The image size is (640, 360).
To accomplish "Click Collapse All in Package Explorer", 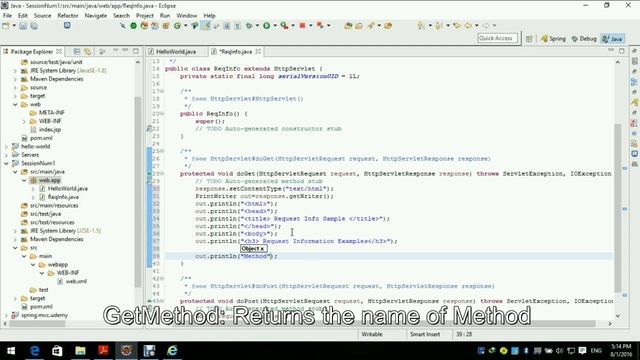I will [77, 51].
